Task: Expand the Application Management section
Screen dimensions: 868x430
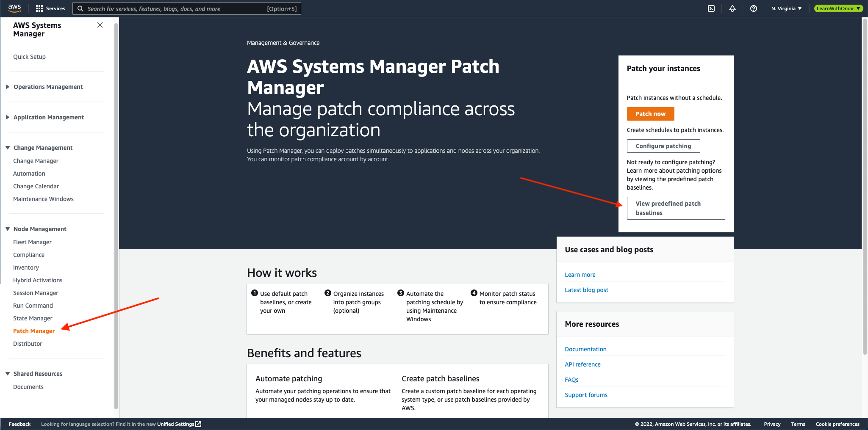Action: pos(48,117)
